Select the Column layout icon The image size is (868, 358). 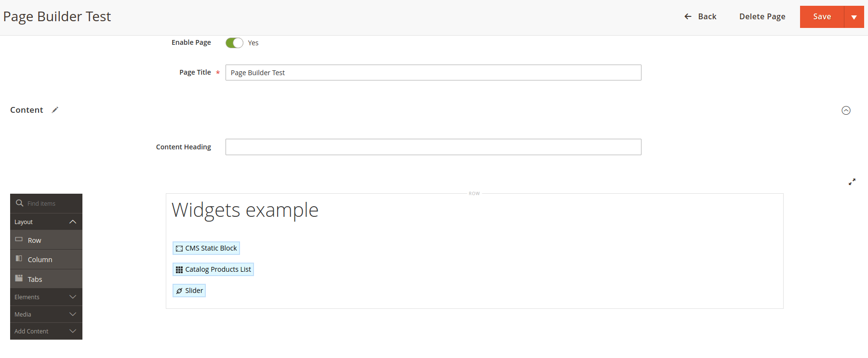[x=19, y=259]
